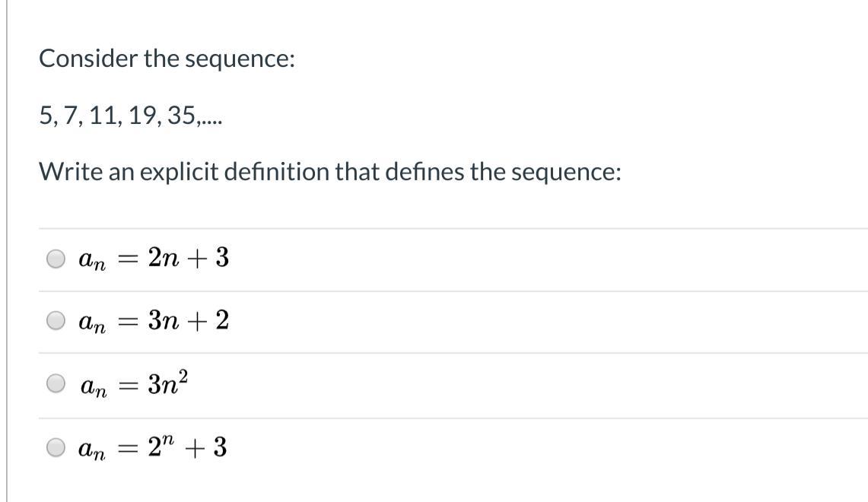Pick the radio button for 2^n + 3
This screenshot has width=868, height=502.
(x=56, y=448)
